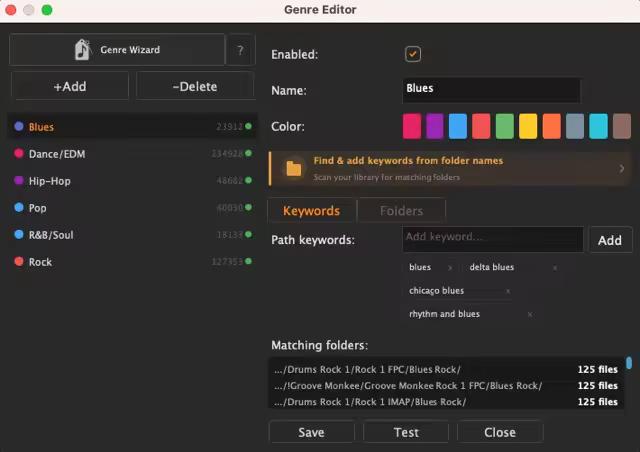Choose the coral red color swatch
This screenshot has height=452, width=640.
(481, 126)
